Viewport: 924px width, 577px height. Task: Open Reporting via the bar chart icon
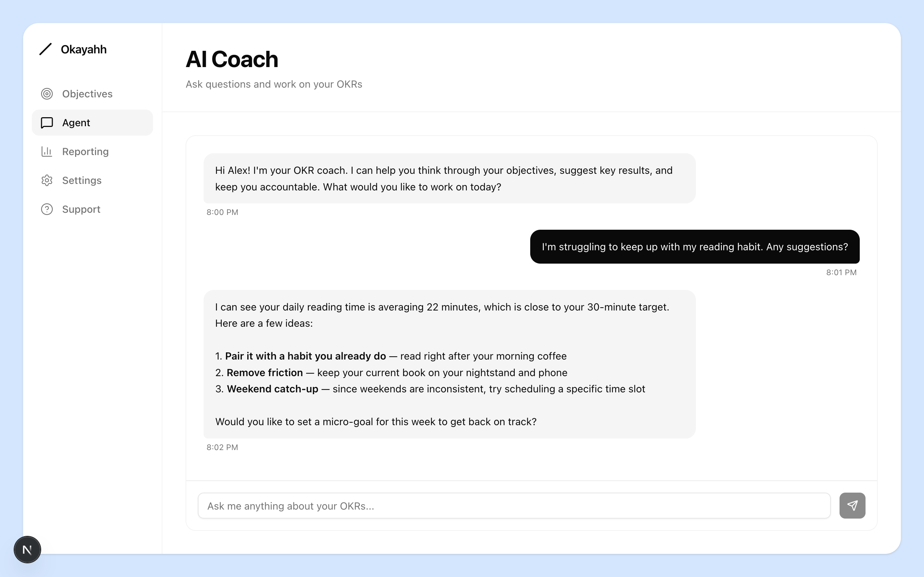[x=47, y=151]
